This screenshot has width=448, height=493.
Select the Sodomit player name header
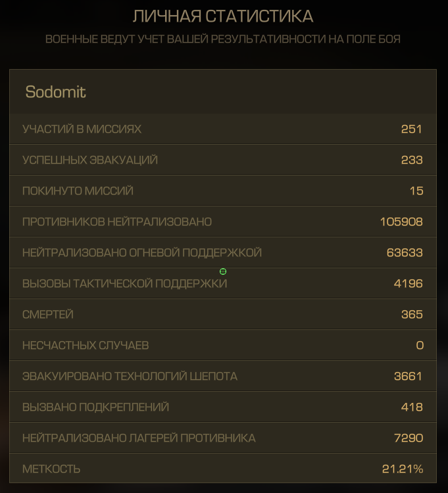55,92
